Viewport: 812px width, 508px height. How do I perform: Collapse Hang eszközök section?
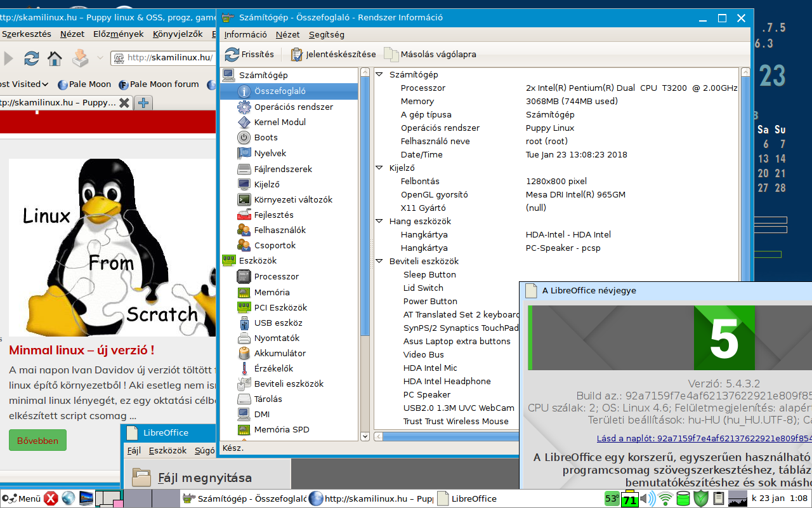(x=379, y=221)
